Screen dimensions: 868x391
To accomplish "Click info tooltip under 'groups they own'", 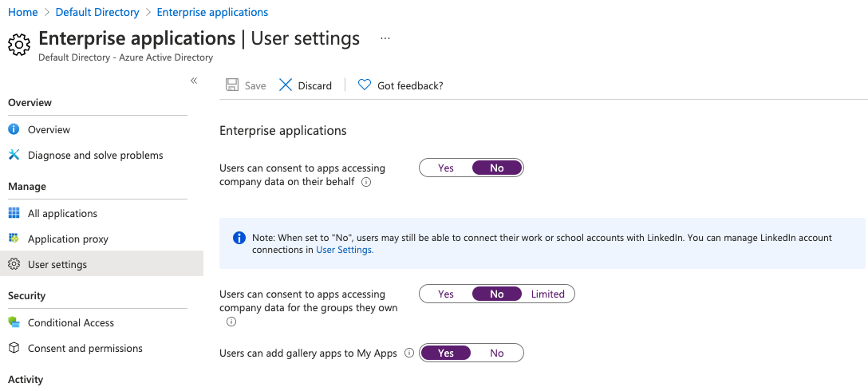I will (x=231, y=322).
